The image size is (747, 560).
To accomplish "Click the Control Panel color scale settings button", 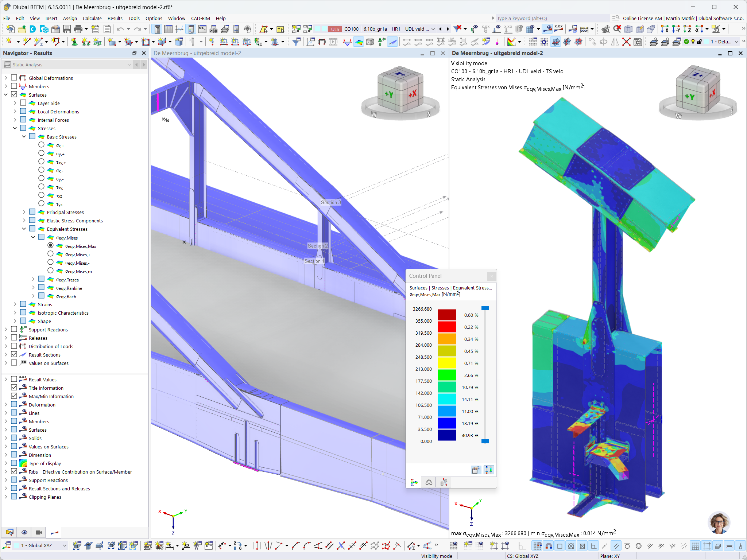I will [x=476, y=470].
